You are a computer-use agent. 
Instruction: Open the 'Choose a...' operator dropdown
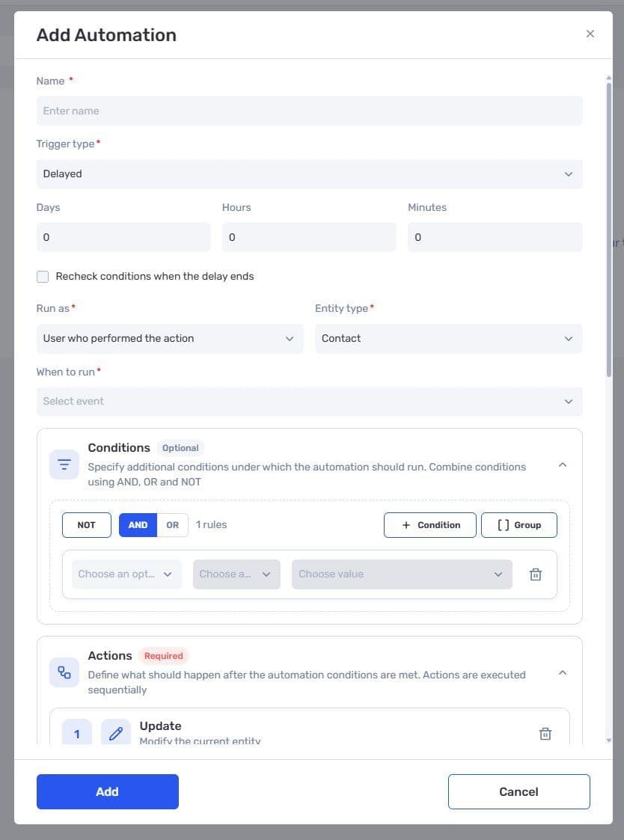coord(236,574)
